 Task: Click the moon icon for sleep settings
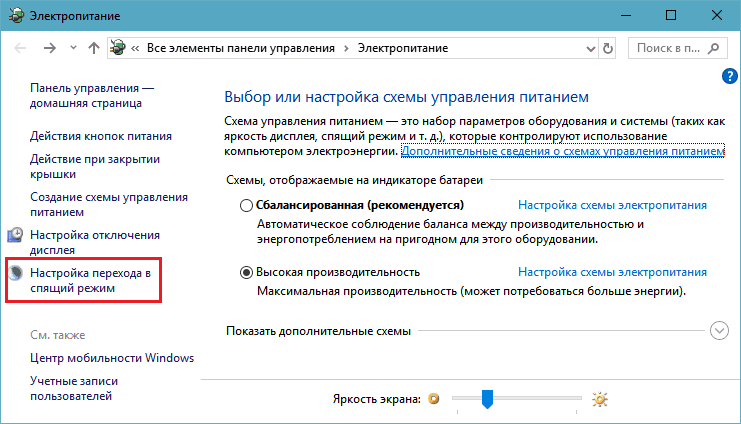click(x=16, y=273)
